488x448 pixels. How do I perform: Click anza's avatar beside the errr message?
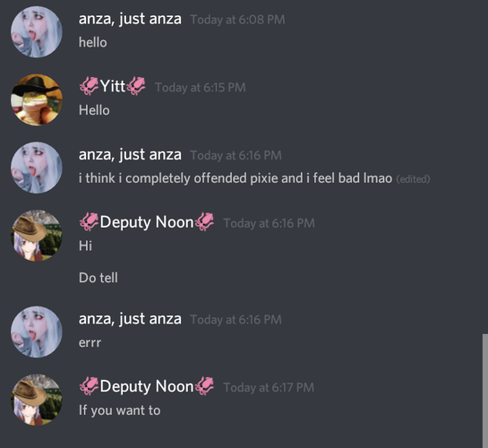coord(37,332)
